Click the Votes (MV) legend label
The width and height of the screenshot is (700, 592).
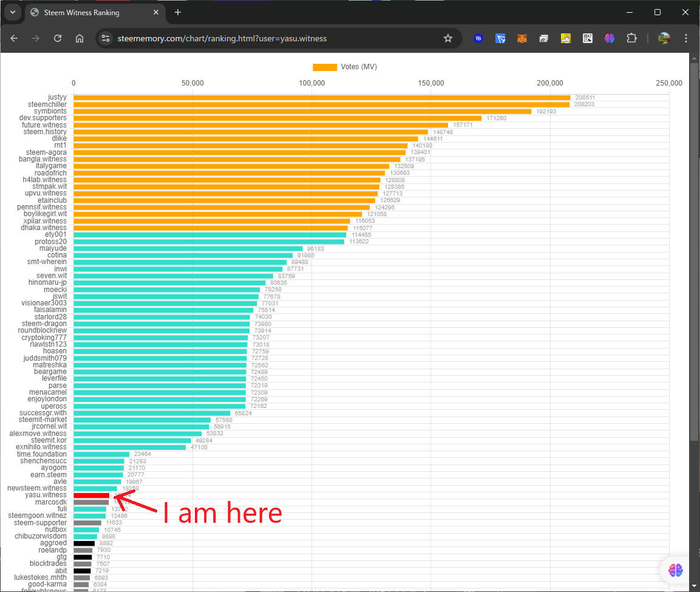pyautogui.click(x=358, y=67)
